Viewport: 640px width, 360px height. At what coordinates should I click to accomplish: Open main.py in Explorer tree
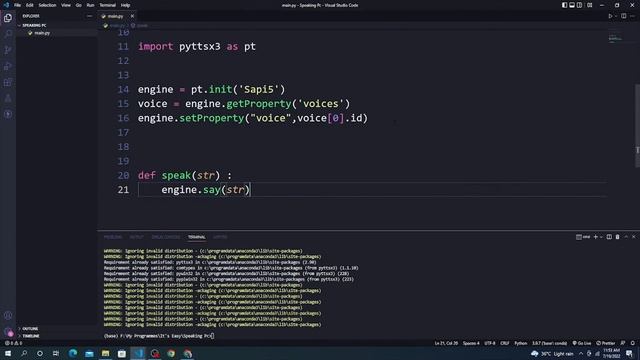(42, 33)
